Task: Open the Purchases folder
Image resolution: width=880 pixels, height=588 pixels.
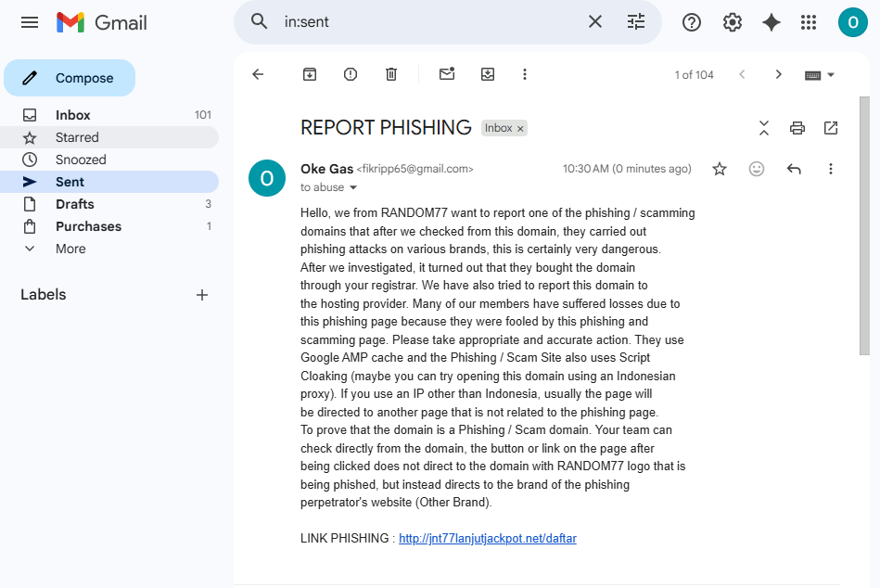Action: click(109, 226)
